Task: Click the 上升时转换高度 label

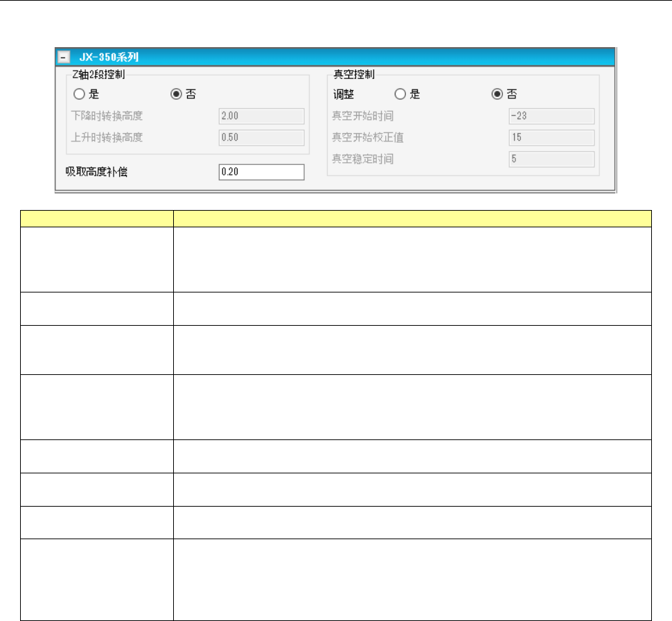Action: pyautogui.click(x=107, y=138)
